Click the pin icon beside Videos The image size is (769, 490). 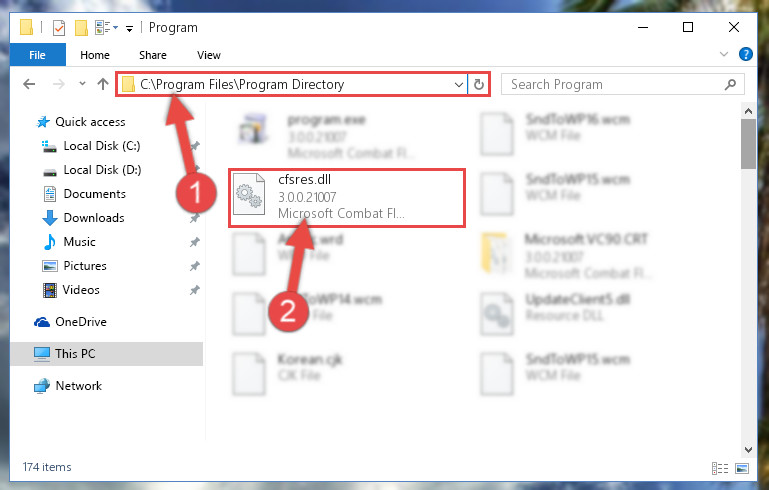tap(195, 290)
